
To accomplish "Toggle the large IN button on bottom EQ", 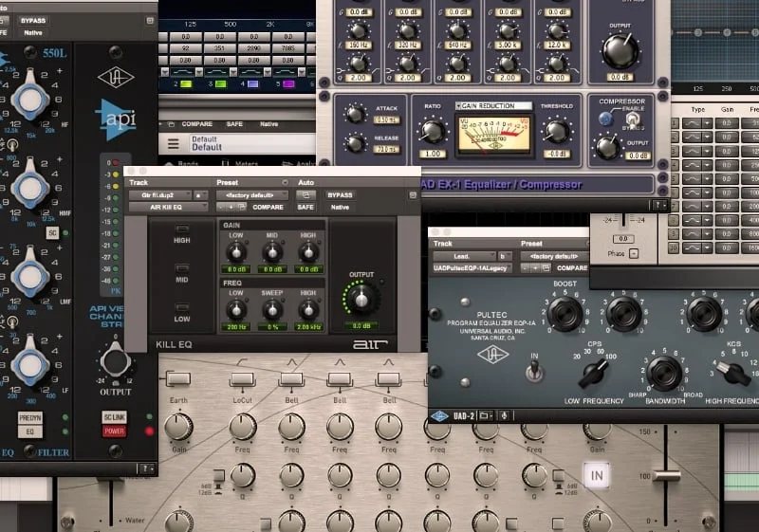I will coord(597,475).
